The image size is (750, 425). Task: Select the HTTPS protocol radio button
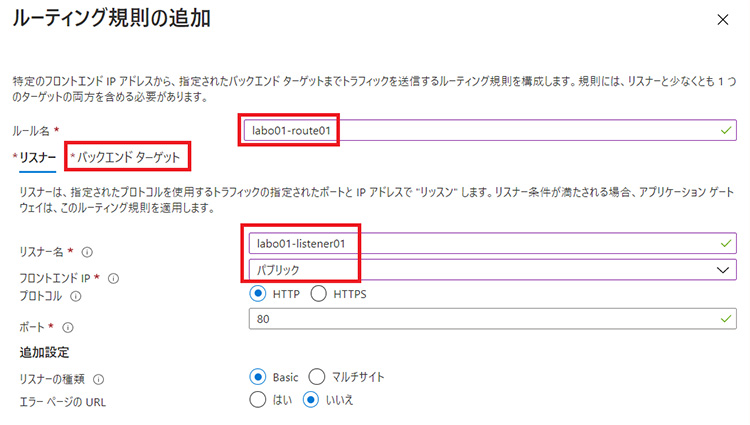click(319, 294)
